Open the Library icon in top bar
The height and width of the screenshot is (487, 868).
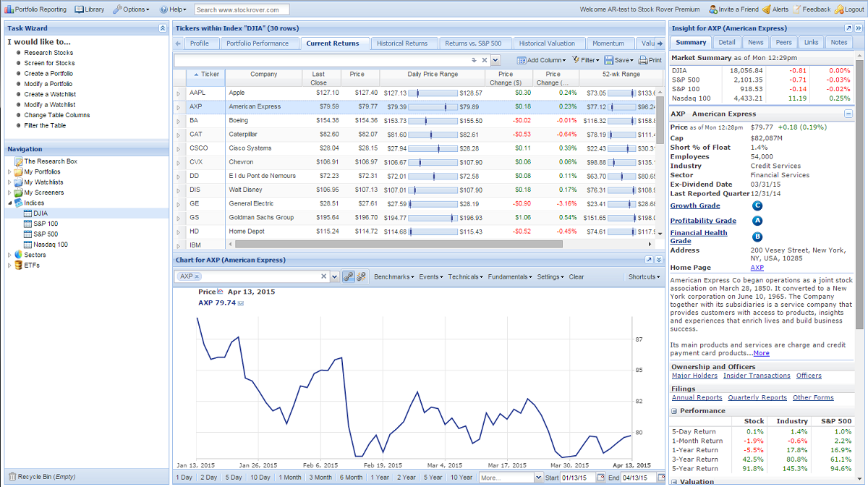pos(80,9)
